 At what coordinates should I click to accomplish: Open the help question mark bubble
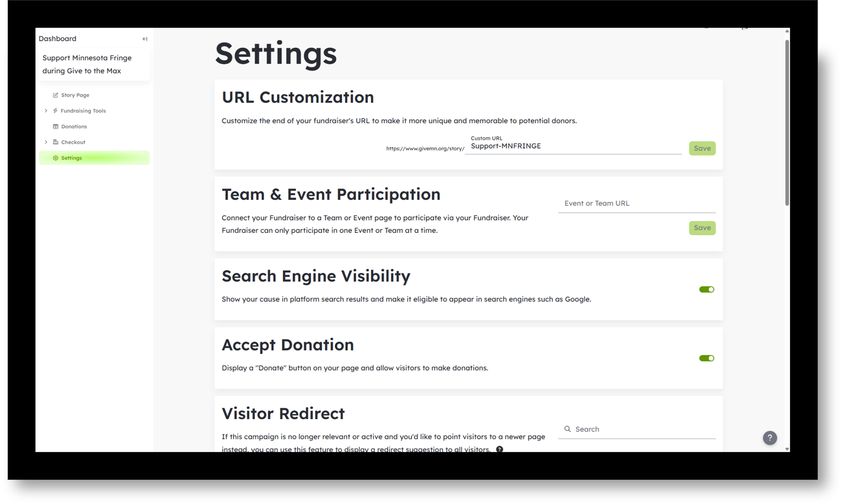pos(769,438)
